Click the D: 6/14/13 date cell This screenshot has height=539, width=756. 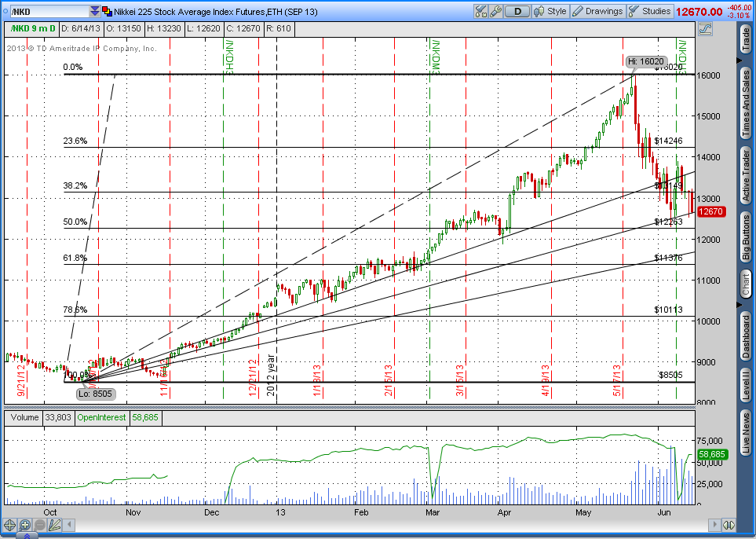81,28
